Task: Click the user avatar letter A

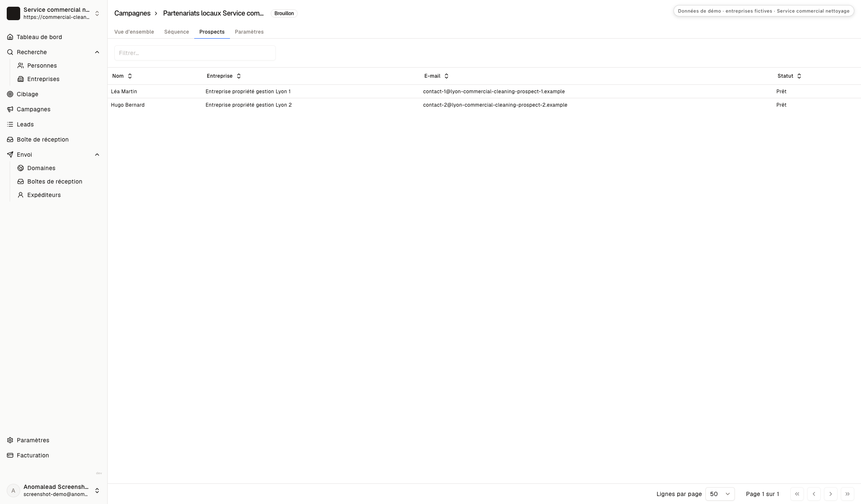Action: pos(13,491)
